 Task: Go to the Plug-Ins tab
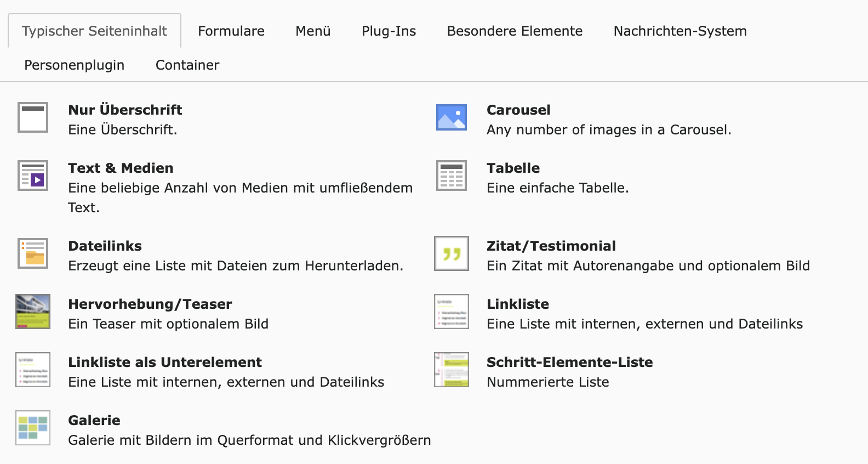(x=389, y=31)
